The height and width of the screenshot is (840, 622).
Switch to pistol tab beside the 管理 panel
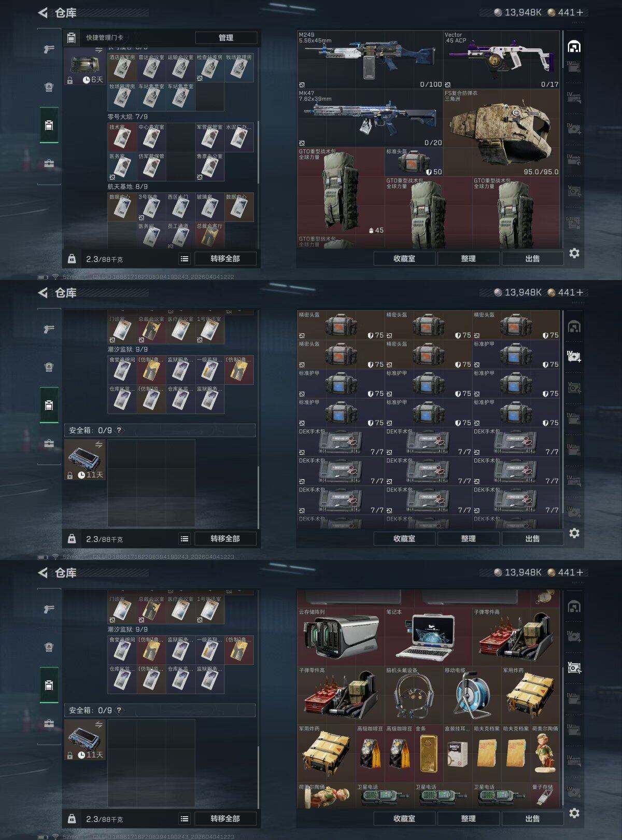point(49,49)
